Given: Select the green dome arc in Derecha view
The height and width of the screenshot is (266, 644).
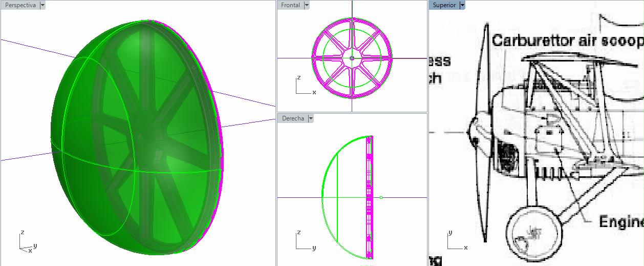Looking at the screenshot, I should pyautogui.click(x=328, y=169).
